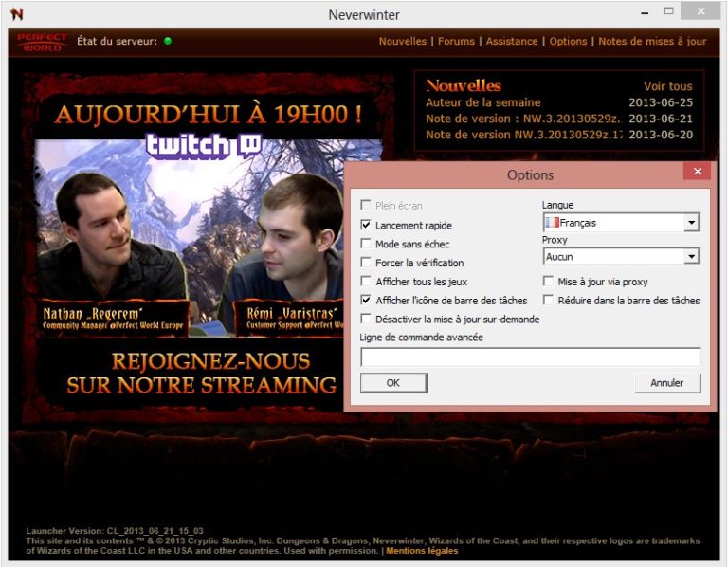Select the Français language combo box
The image size is (728, 567).
pos(621,223)
